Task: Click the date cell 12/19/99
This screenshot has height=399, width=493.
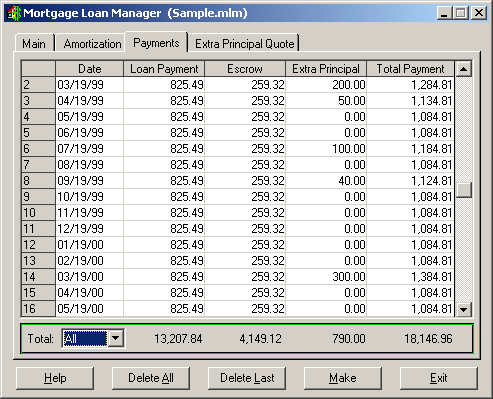Action: coord(89,229)
